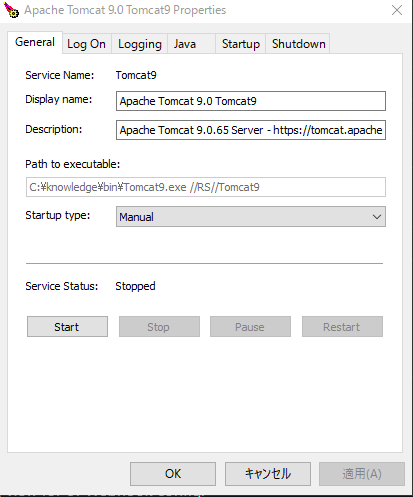Image resolution: width=413 pixels, height=497 pixels.
Task: Click the Description label
Action: pos(54,129)
